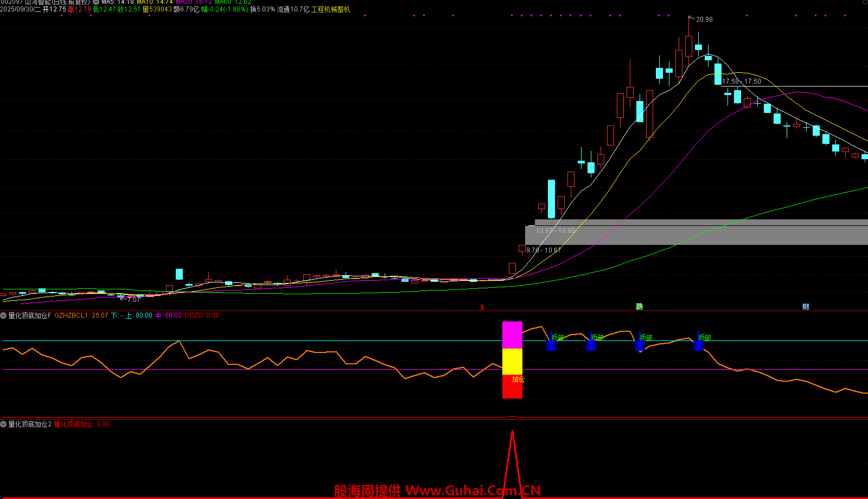Click the first blue 顶部 signal marker
Image resolution: width=868 pixels, height=499 pixels.
(552, 342)
